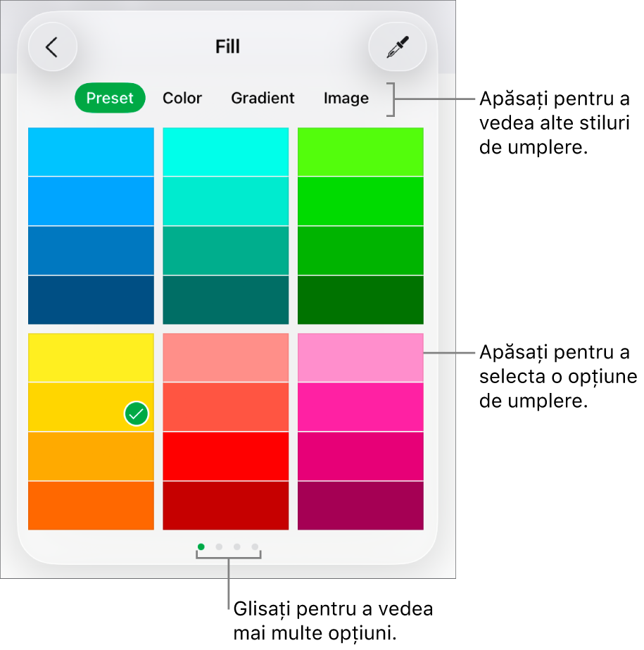Choose the light sky blue swatch
The height and width of the screenshot is (650, 644).
(91, 151)
